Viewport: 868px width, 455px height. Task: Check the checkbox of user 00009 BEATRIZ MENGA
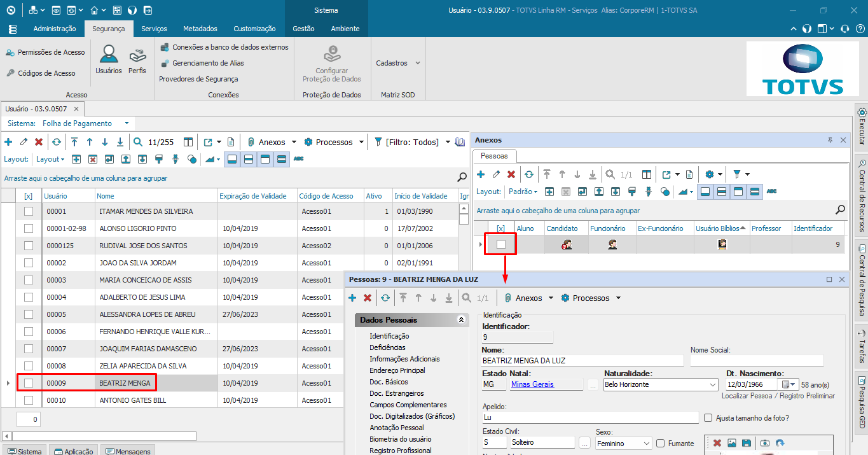[x=28, y=382]
